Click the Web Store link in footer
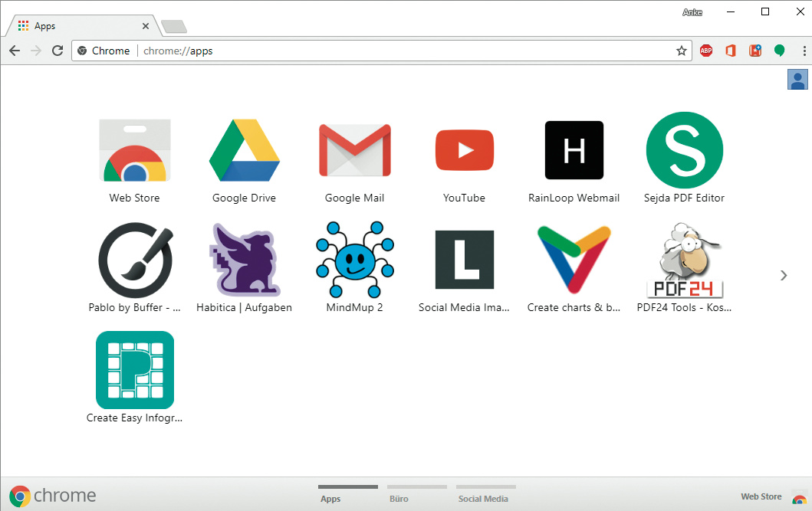 (x=761, y=496)
